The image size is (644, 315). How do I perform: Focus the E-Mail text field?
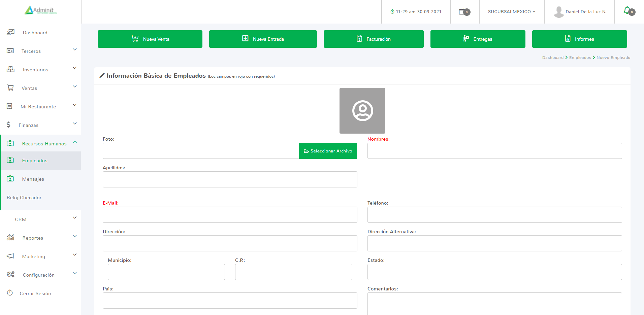pos(230,215)
